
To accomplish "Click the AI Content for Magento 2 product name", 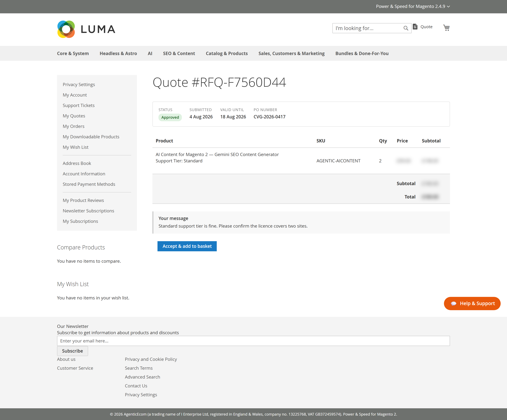I will click(217, 154).
